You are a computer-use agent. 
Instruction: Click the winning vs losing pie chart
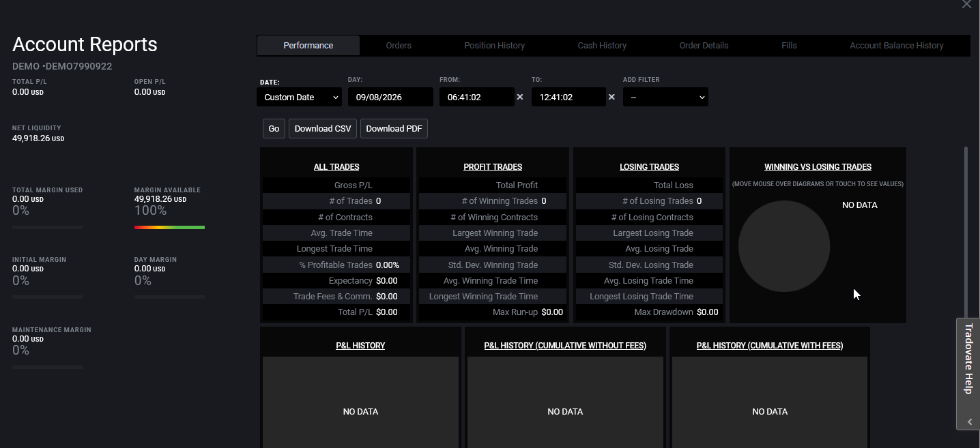[784, 246]
